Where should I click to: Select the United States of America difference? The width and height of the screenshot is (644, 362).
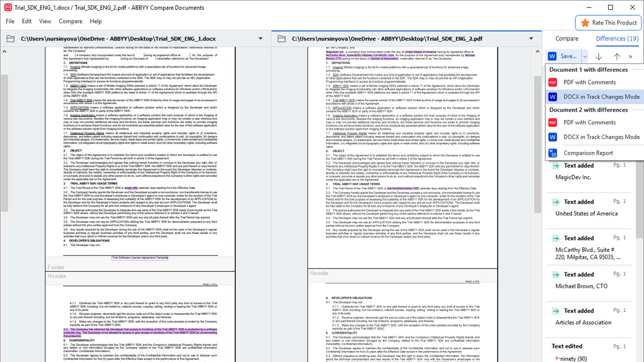point(589,207)
